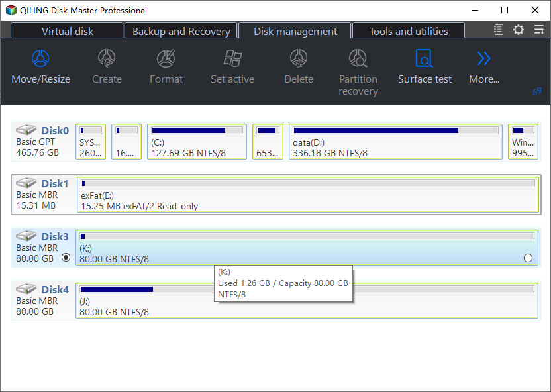Open the settings gear icon
551x392 pixels.
[x=519, y=30]
